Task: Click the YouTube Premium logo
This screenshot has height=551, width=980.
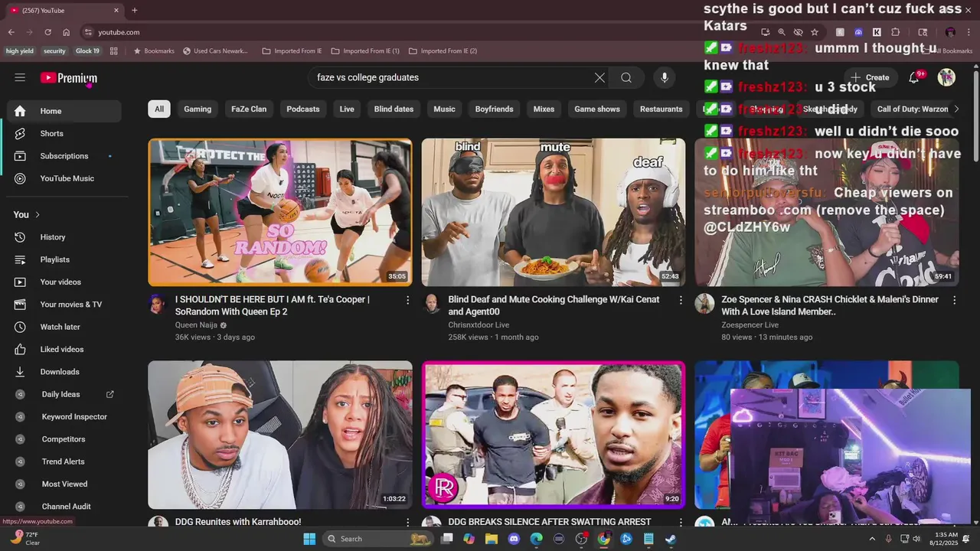Action: pos(69,78)
